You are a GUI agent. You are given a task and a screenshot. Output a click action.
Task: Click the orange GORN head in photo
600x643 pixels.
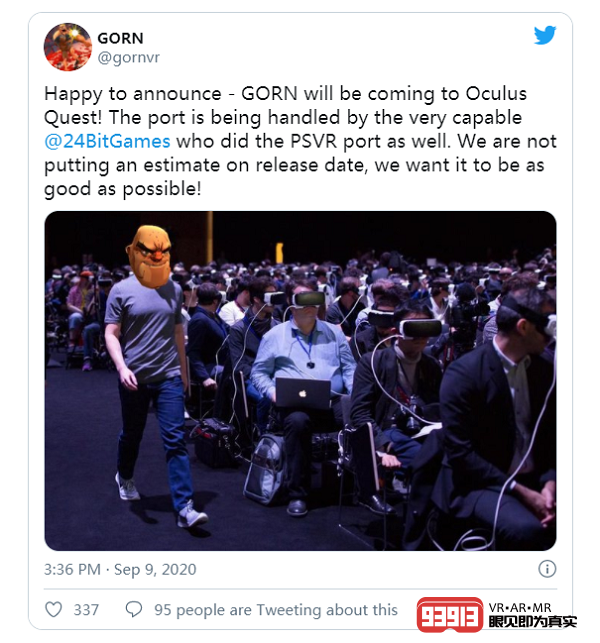click(148, 255)
